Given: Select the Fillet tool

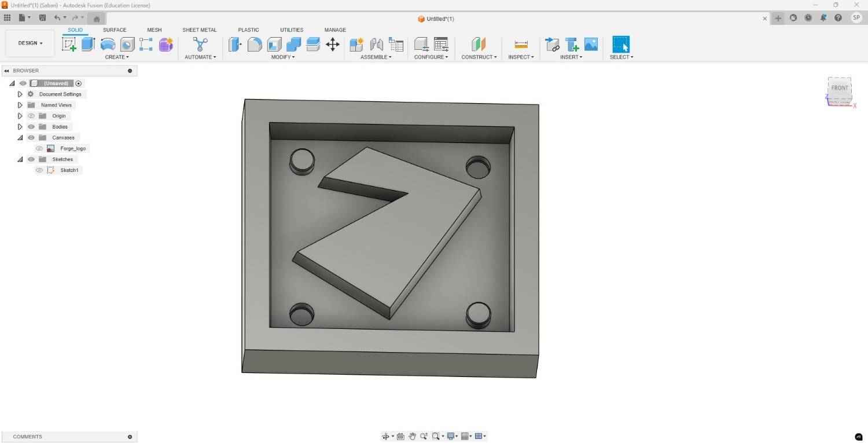Looking at the screenshot, I should point(255,44).
